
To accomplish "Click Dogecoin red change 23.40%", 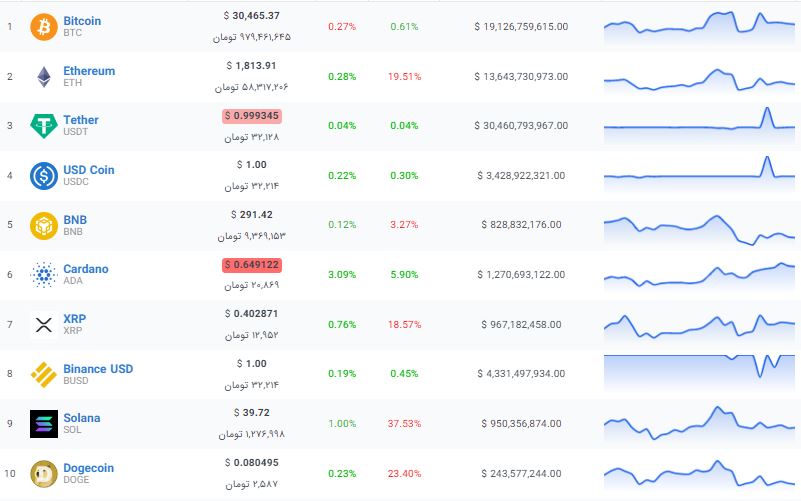I will pyautogui.click(x=404, y=474).
